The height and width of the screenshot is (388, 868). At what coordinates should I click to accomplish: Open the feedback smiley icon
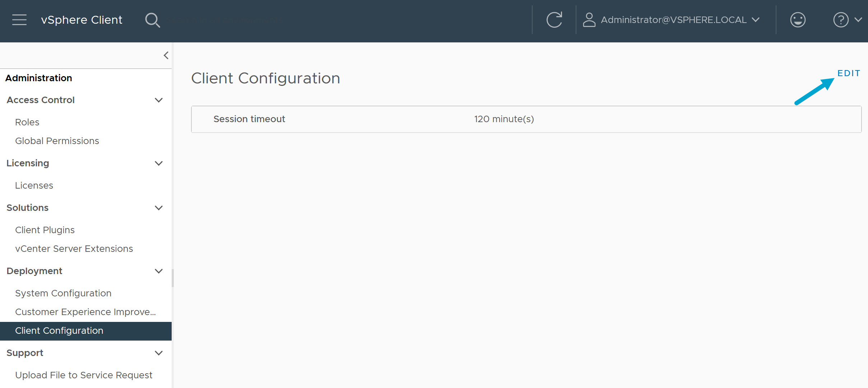click(x=798, y=20)
